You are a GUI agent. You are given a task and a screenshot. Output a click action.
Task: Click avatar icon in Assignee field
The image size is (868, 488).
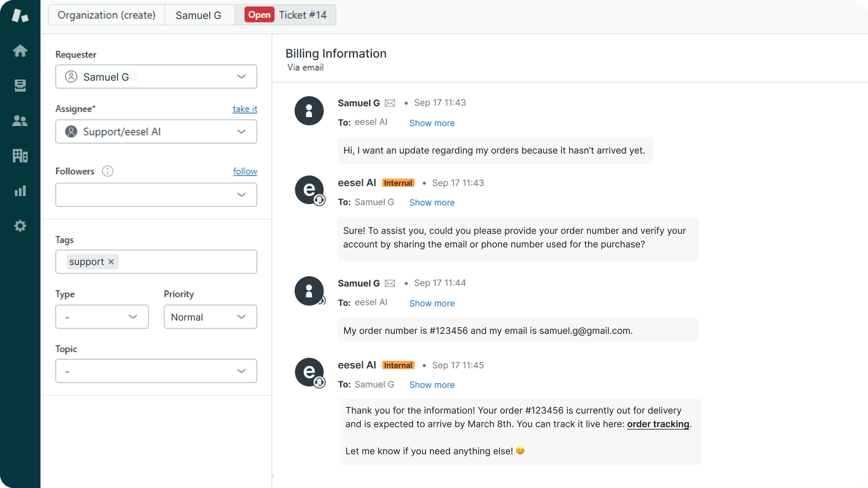coord(71,131)
